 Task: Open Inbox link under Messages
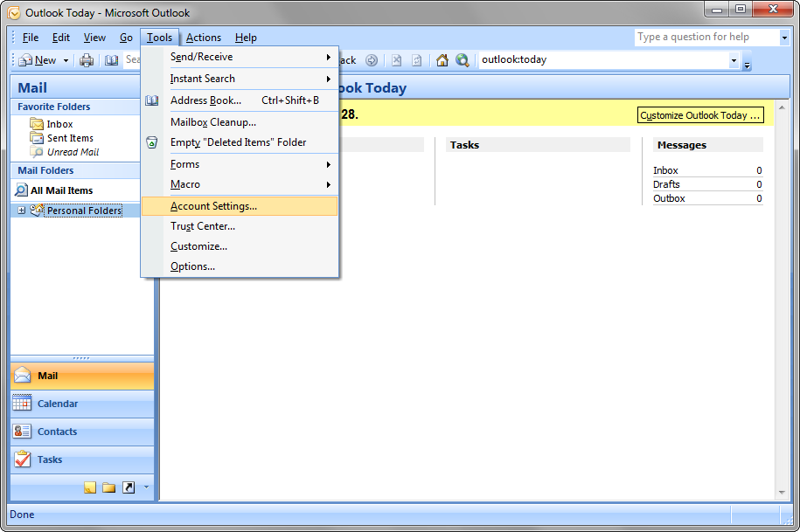[665, 170]
